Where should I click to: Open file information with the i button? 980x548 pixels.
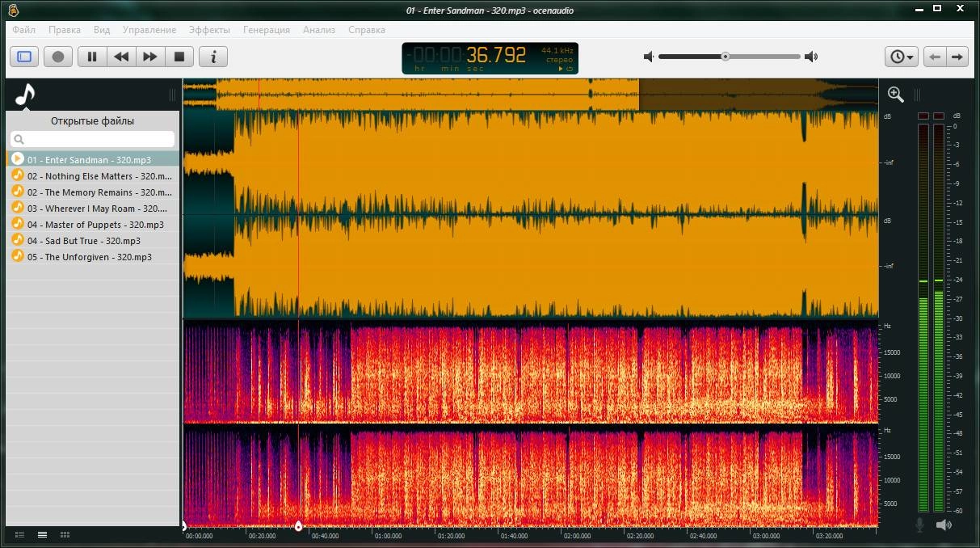(213, 57)
